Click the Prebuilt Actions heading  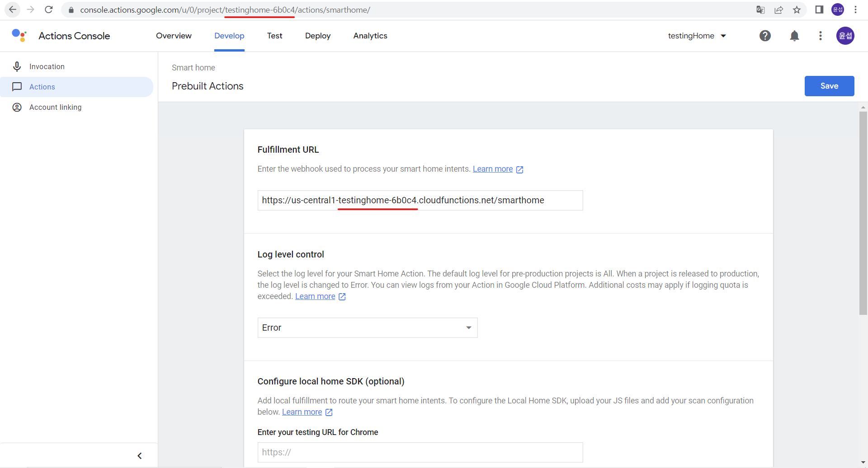[208, 86]
